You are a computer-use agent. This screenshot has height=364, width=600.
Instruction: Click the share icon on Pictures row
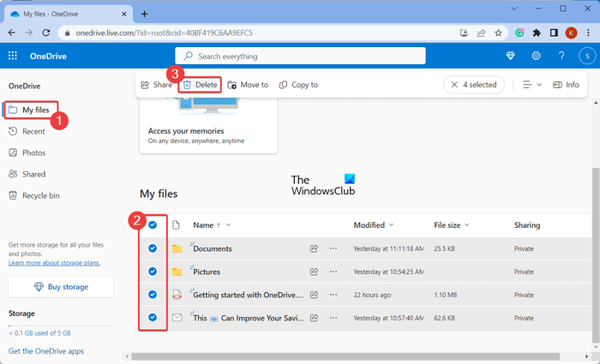pos(315,272)
